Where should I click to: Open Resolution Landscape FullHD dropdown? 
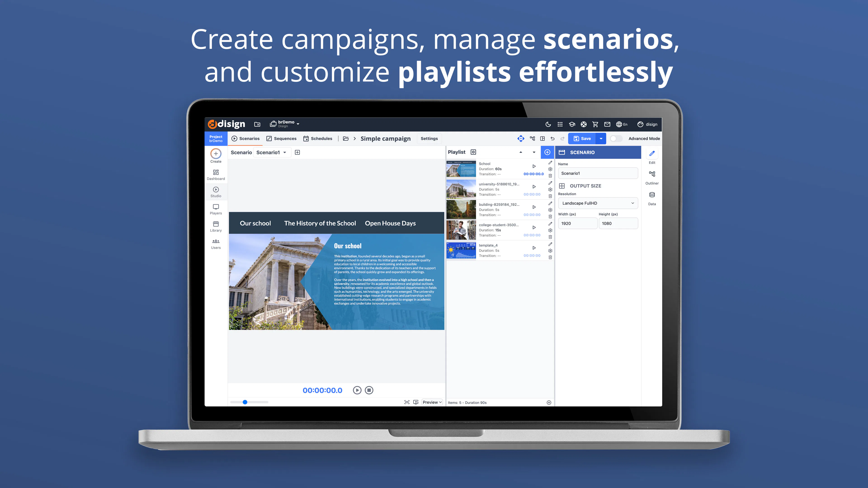click(598, 203)
